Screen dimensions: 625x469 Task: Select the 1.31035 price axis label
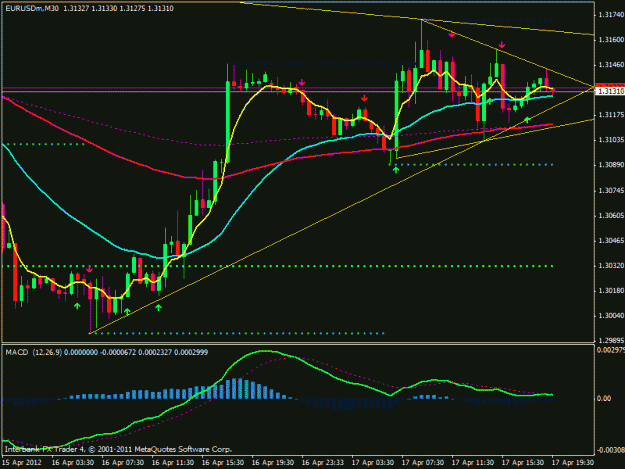611,140
